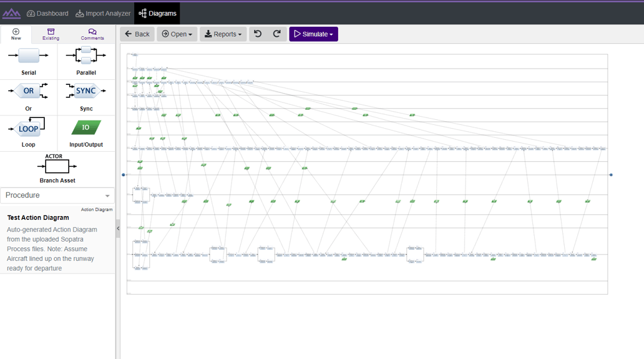644x359 pixels.
Task: Switch to the Existing tab
Action: (51, 34)
